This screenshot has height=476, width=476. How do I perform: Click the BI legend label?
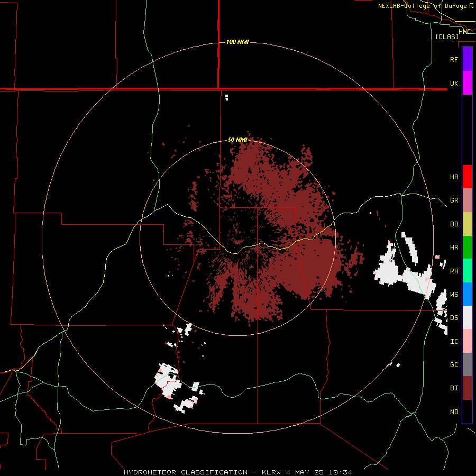(x=454, y=388)
